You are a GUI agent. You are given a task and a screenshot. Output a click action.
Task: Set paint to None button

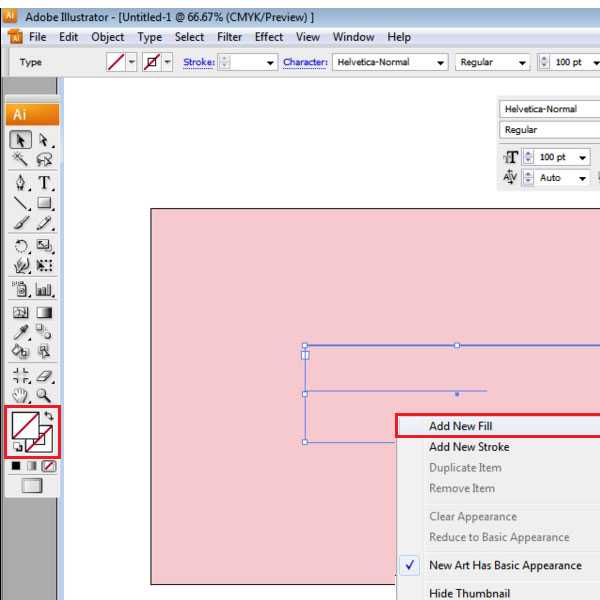tap(50, 466)
